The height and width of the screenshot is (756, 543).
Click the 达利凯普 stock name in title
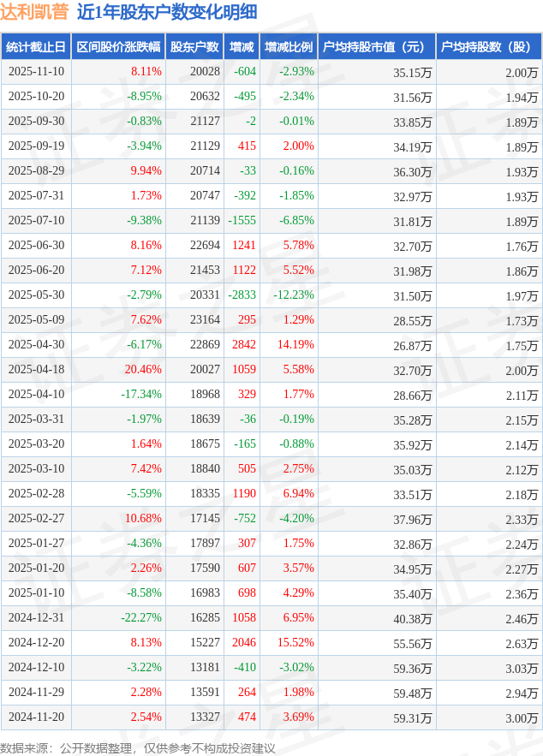(x=35, y=12)
